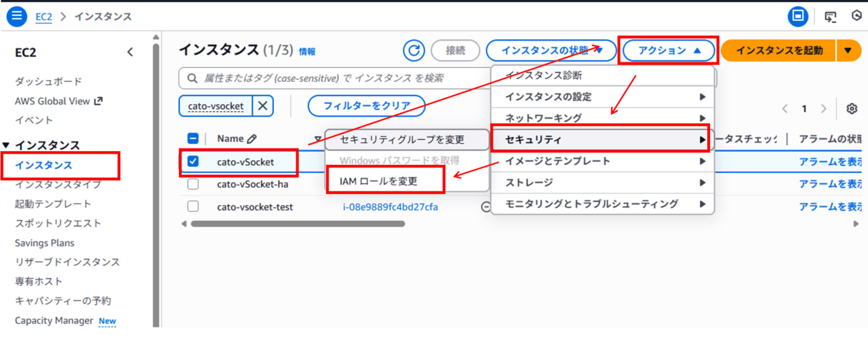Viewport: 868px width, 354px height.
Task: Open instance ID link i-08e9889fc4bd27cfa
Action: [x=391, y=207]
